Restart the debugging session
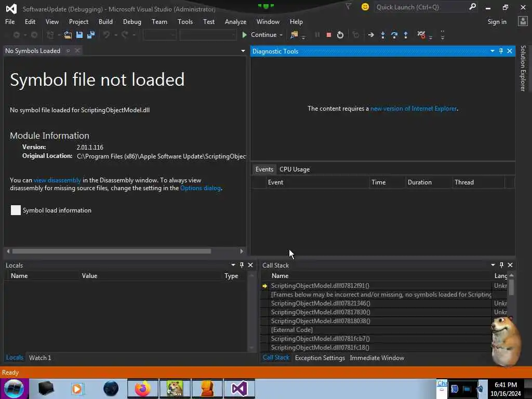Screen dimensions: 532x399 click(340, 35)
